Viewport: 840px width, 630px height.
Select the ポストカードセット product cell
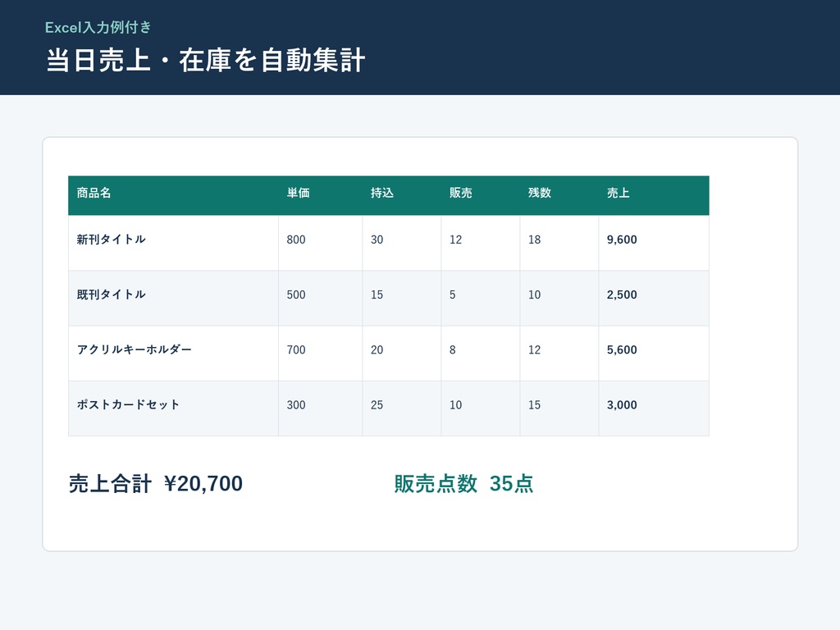pyautogui.click(x=173, y=409)
